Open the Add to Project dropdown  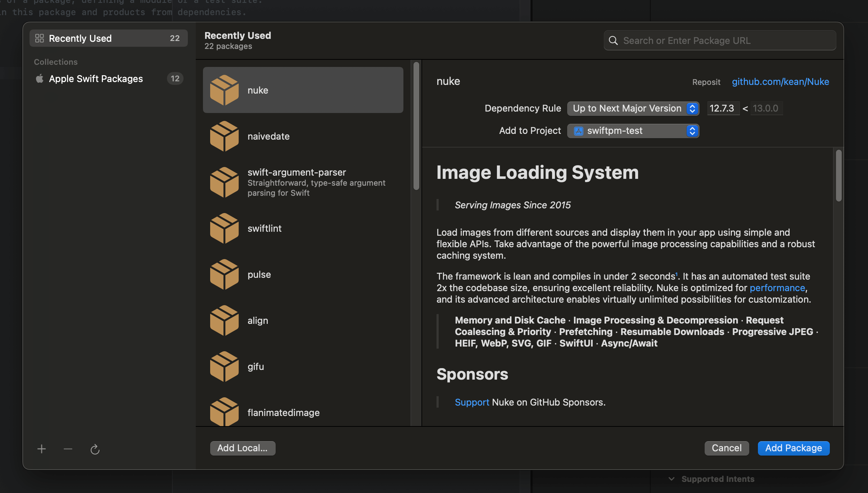633,131
